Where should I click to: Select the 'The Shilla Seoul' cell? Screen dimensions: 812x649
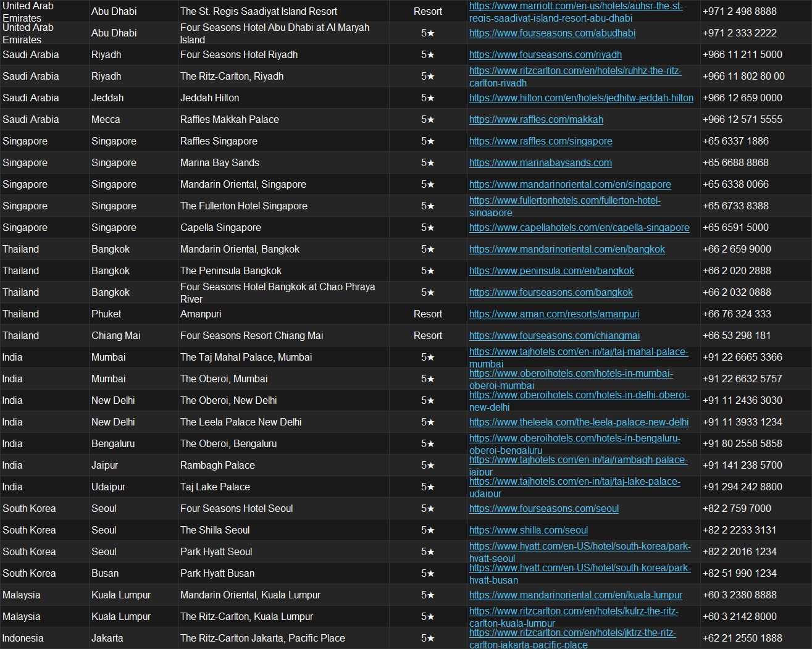283,530
